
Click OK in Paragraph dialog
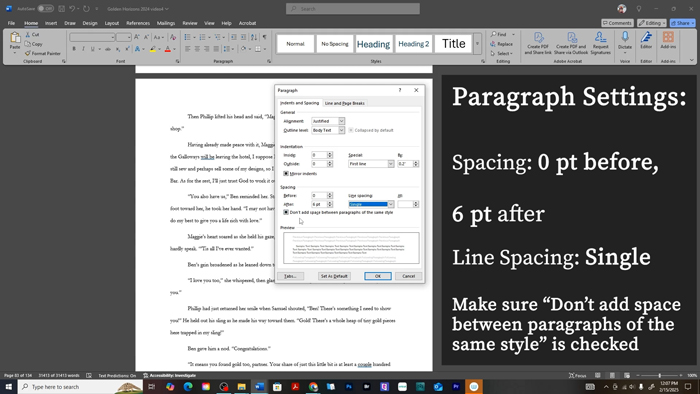point(378,276)
